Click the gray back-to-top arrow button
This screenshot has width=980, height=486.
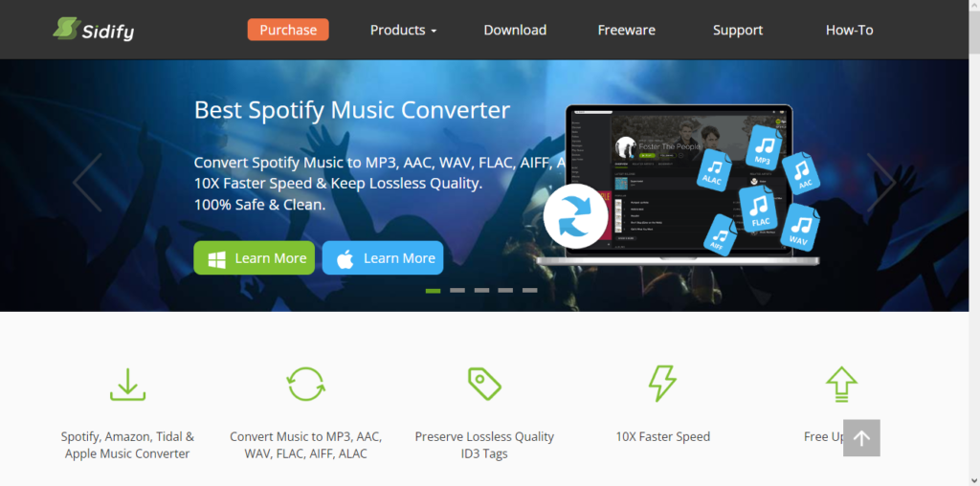(x=861, y=438)
